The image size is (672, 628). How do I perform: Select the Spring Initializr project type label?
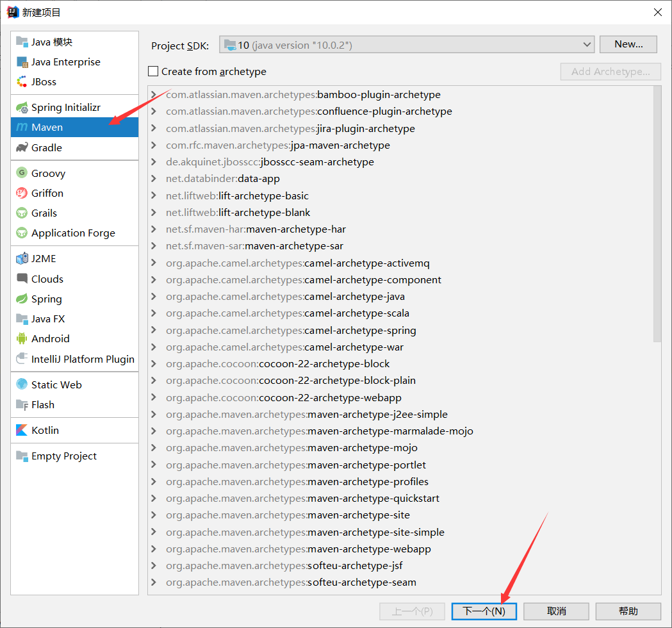66,107
